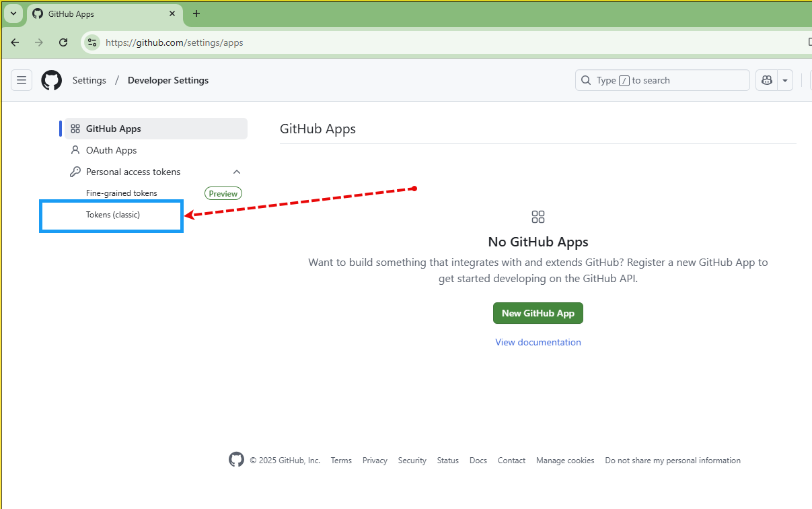Open Fine-grained tokens page
Image resolution: width=812 pixels, height=509 pixels.
click(x=122, y=193)
